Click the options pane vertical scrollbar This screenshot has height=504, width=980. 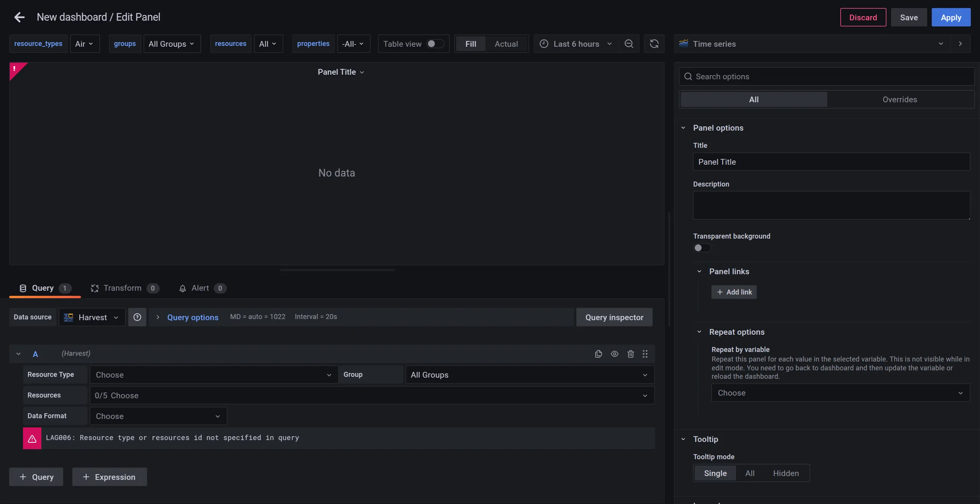[x=669, y=269]
